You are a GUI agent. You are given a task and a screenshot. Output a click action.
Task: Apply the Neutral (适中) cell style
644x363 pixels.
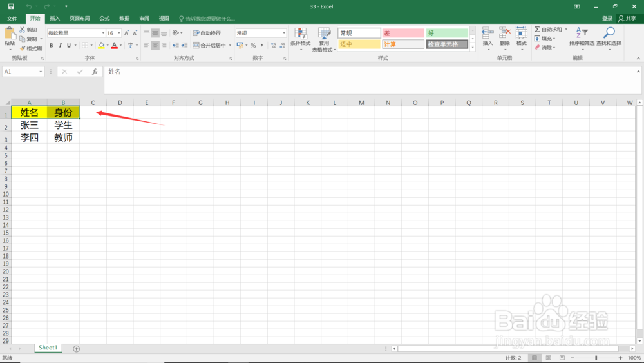(359, 44)
